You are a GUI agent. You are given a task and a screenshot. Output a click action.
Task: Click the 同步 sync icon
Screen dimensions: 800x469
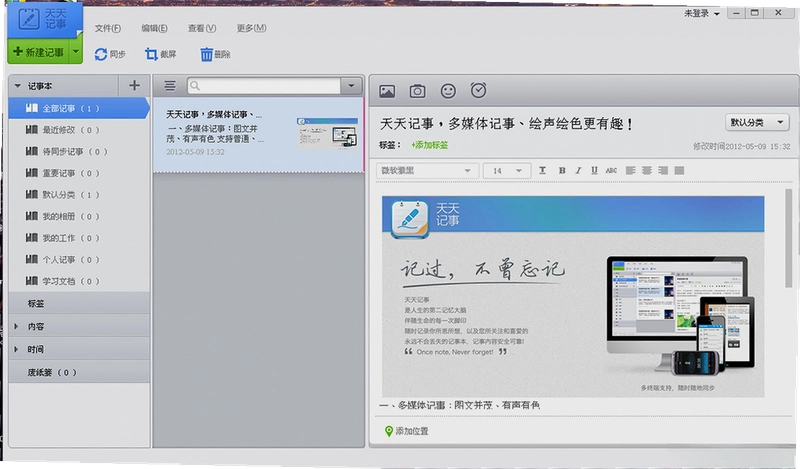point(101,54)
